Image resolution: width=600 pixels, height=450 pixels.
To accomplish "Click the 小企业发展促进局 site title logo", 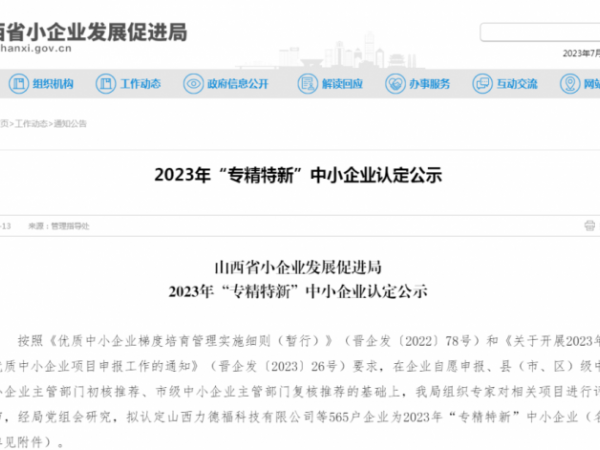I will pos(93,32).
